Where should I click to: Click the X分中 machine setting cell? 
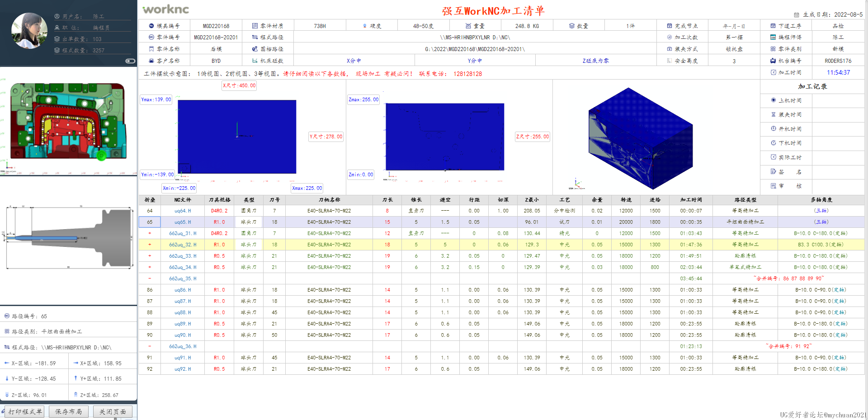tap(354, 61)
